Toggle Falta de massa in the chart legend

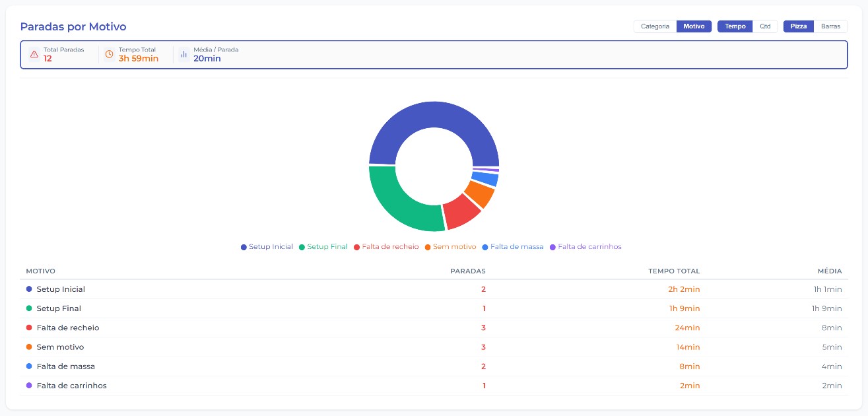[513, 247]
